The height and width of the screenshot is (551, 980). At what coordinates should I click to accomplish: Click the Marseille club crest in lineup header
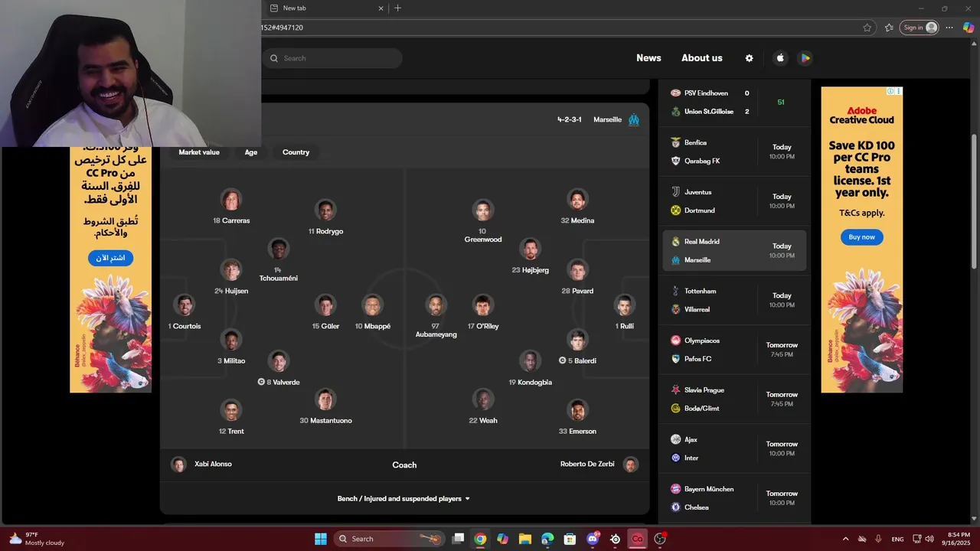pyautogui.click(x=634, y=119)
